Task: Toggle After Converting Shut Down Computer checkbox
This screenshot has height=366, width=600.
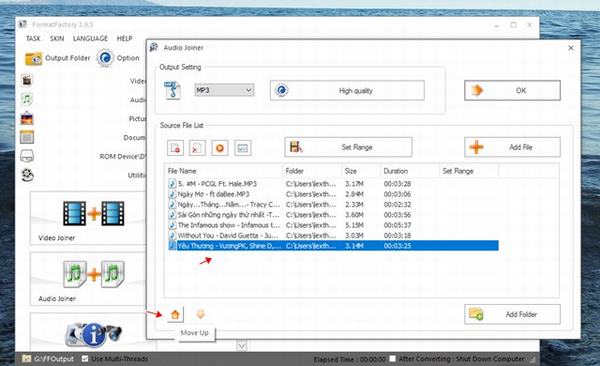Action: [393, 359]
